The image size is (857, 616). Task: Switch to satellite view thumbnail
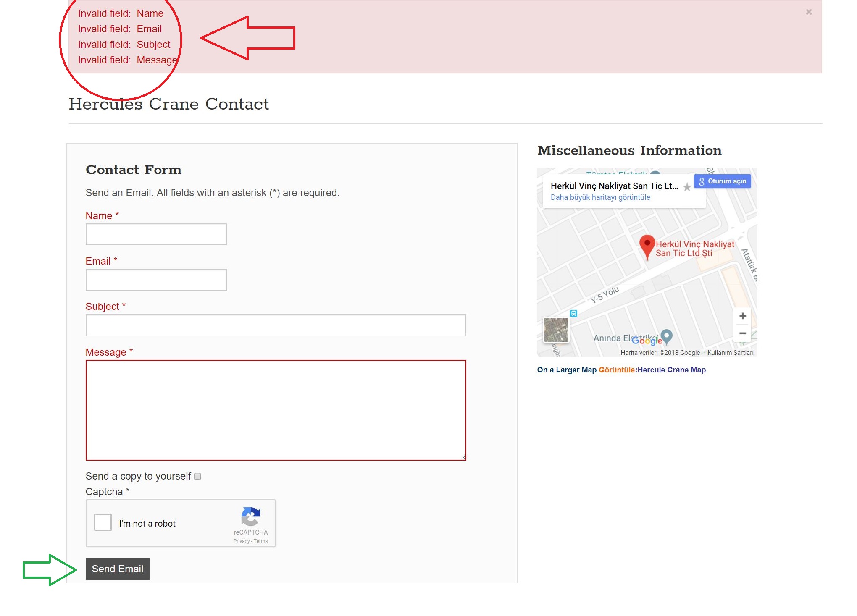pos(556,330)
